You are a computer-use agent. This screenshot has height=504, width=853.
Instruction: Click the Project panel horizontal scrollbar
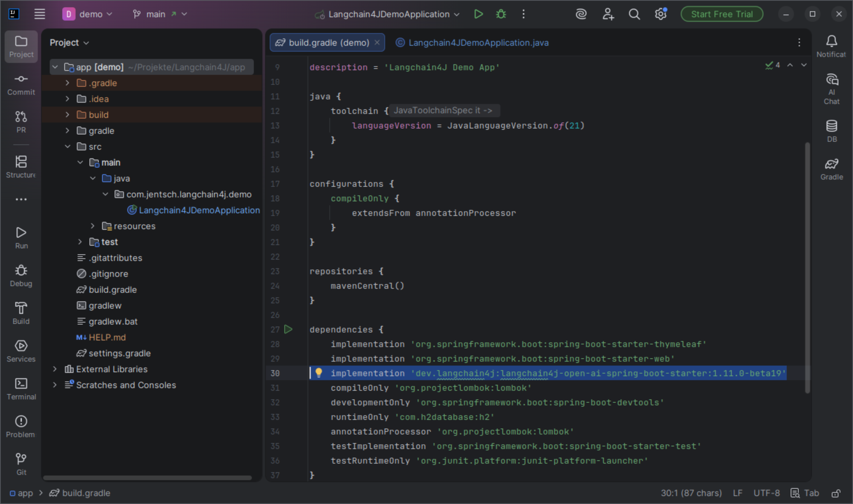tap(147, 478)
